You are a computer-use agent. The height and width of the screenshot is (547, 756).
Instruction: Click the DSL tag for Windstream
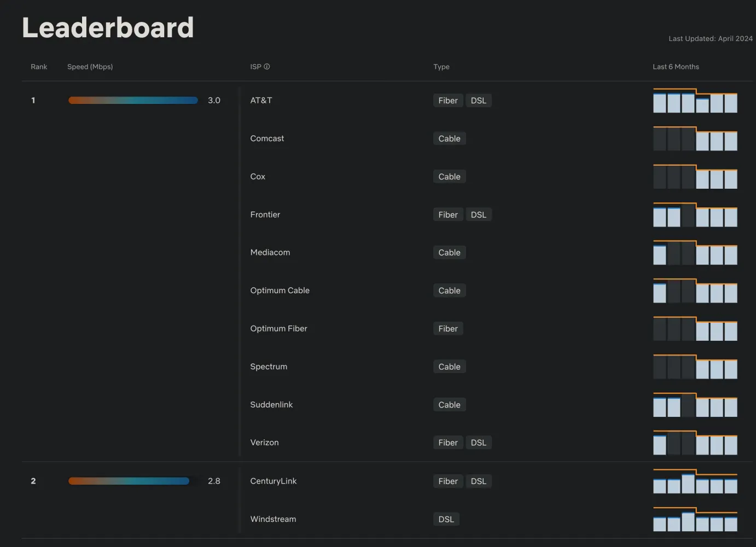pyautogui.click(x=446, y=519)
